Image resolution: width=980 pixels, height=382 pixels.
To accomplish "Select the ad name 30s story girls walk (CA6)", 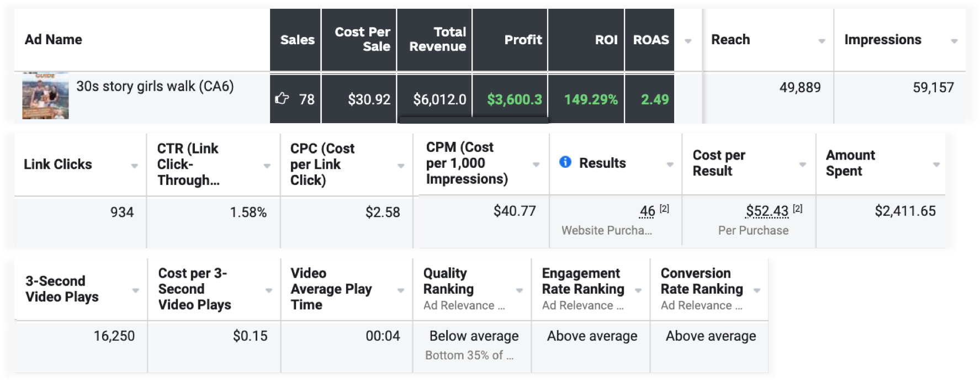I will (155, 87).
